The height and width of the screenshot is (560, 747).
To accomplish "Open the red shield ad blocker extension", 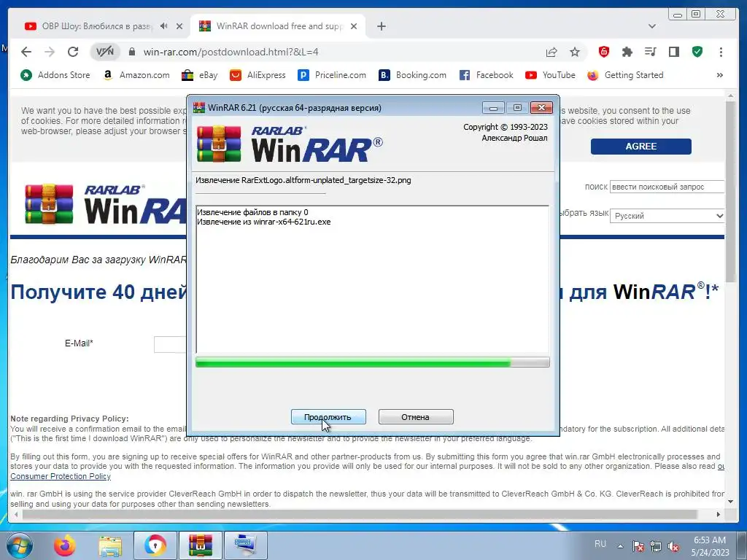I will 603,52.
